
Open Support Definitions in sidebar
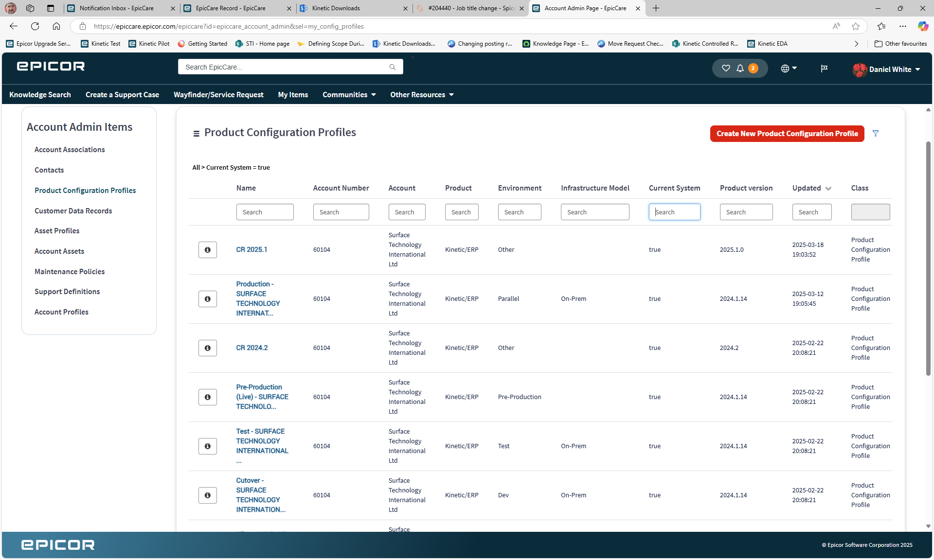67,292
